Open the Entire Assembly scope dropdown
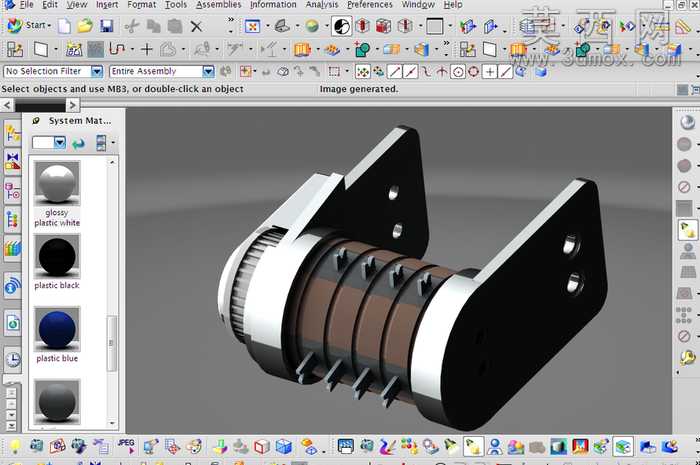This screenshot has height=465, width=700. [x=208, y=71]
